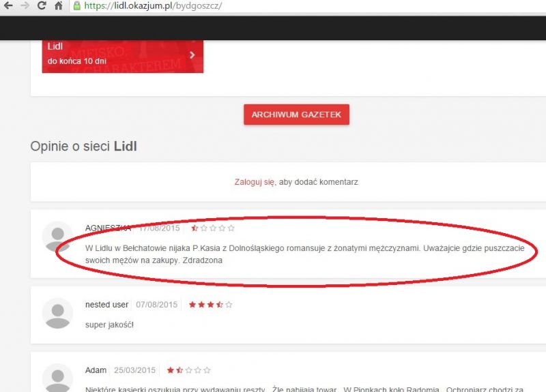Click Adam's avatar icon
The width and height of the screenshot is (546, 392).
(58, 378)
